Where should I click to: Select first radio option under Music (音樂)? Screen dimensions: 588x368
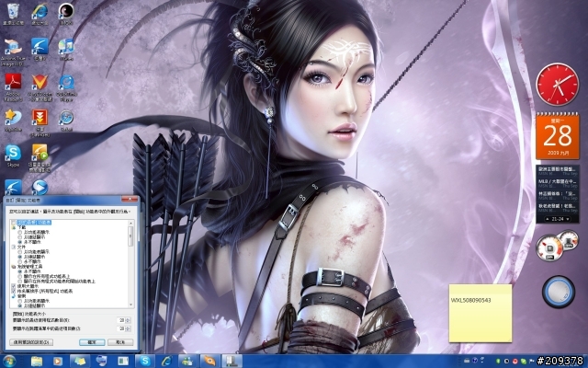19,301
